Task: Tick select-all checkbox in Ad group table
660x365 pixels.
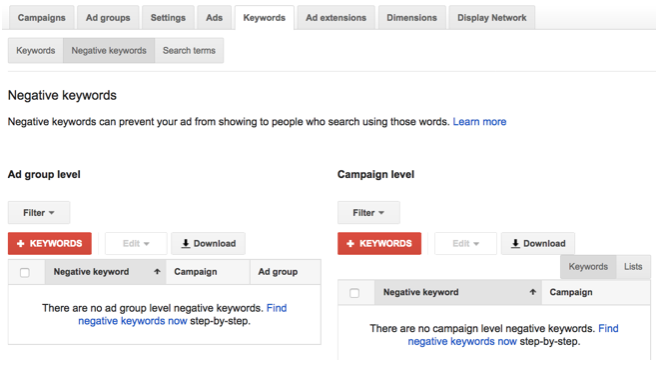Action: click(25, 272)
